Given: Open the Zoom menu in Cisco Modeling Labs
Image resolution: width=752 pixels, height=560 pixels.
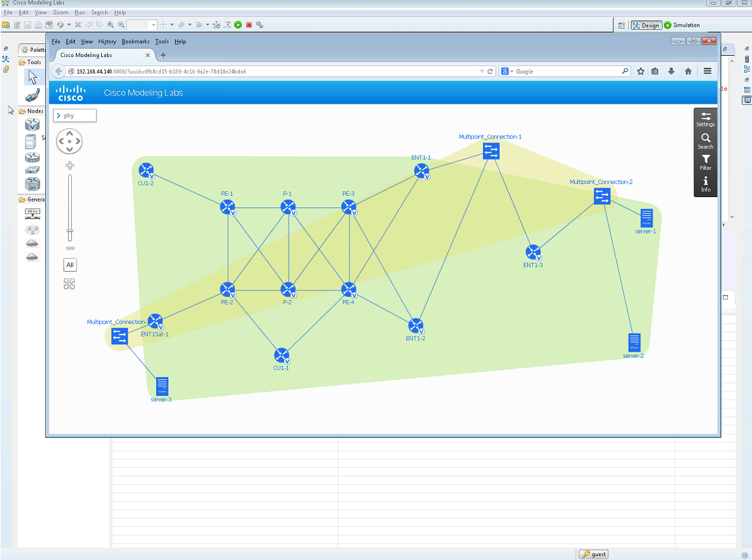Looking at the screenshot, I should point(60,12).
